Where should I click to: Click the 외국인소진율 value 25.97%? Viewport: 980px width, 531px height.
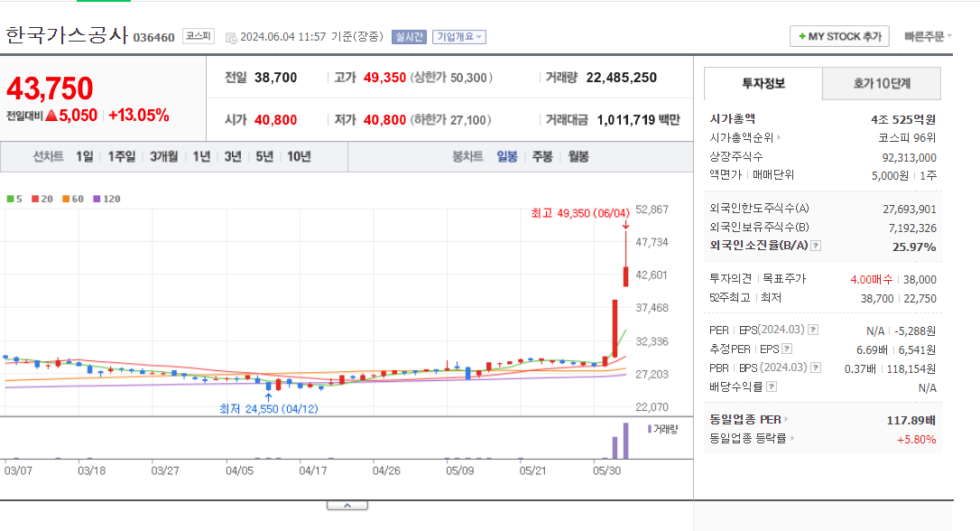914,247
